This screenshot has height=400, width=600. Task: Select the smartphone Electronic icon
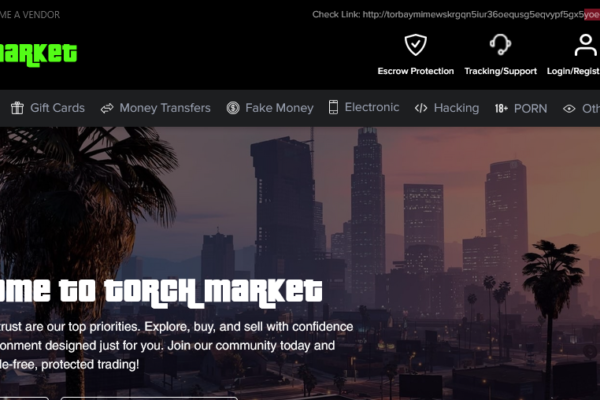333,107
